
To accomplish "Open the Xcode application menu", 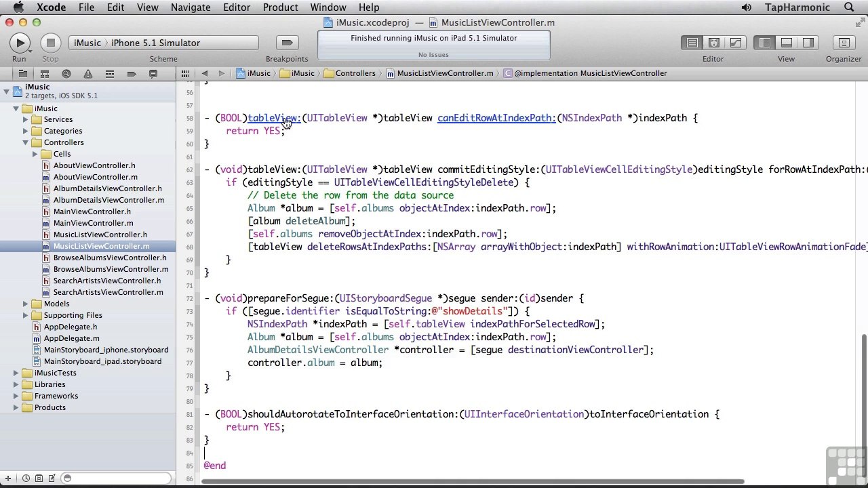I will [51, 7].
